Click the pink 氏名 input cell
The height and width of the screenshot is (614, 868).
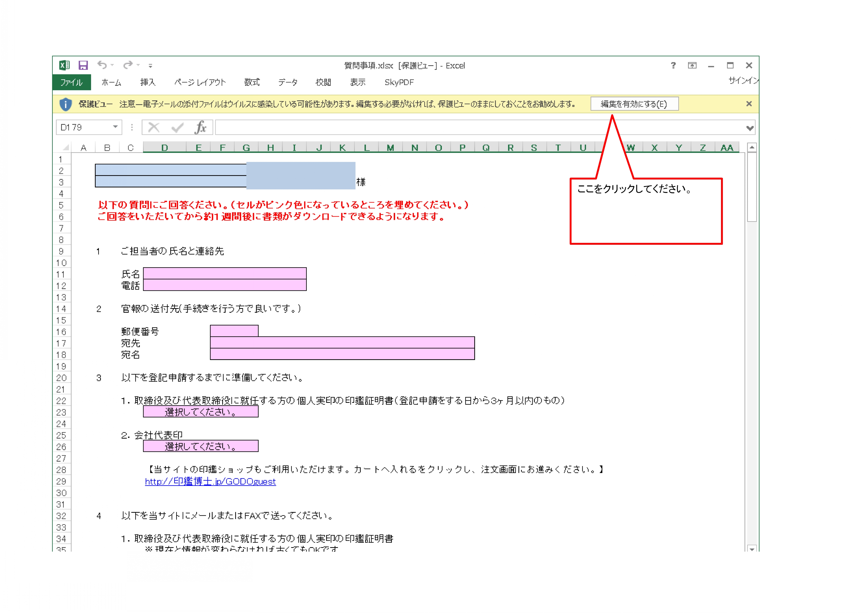pos(225,273)
